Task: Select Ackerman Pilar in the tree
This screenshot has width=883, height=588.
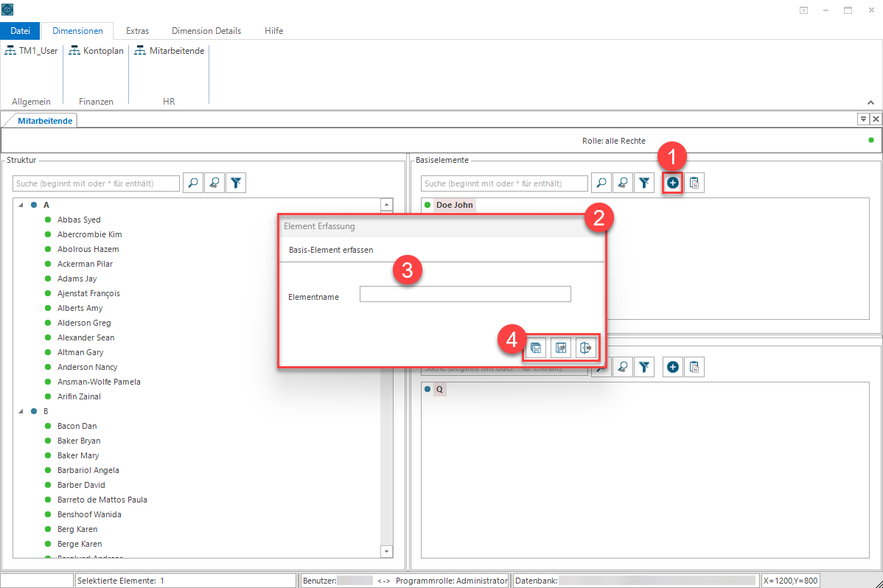Action: pos(85,264)
